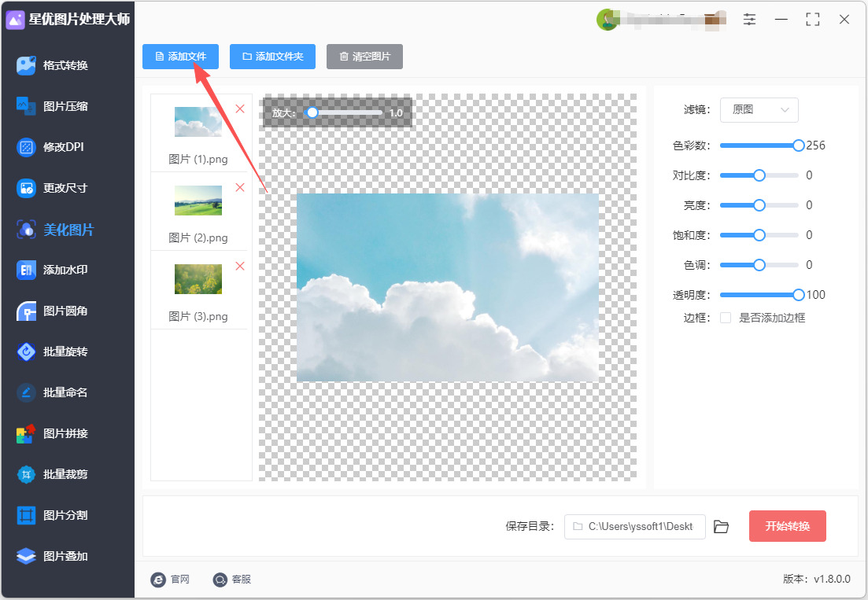The width and height of the screenshot is (868, 600).
Task: Remove 图片 (2).png with its red X
Action: click(x=240, y=187)
